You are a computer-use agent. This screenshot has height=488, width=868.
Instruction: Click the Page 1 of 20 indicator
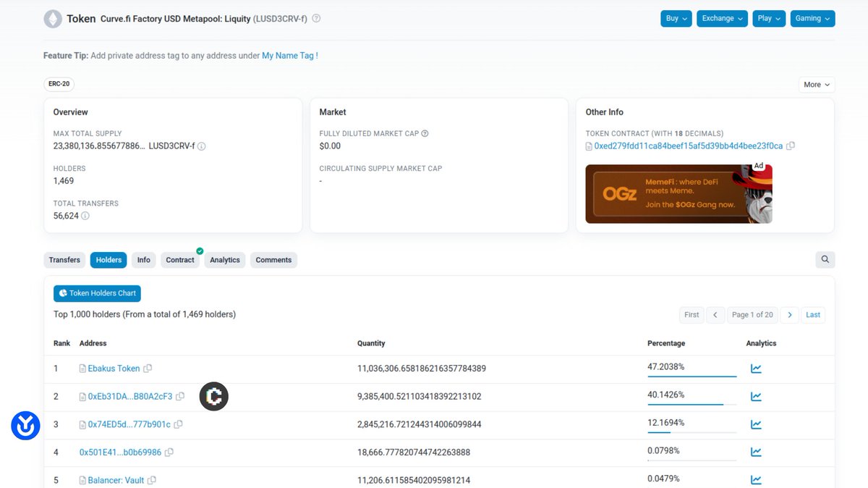tap(752, 315)
